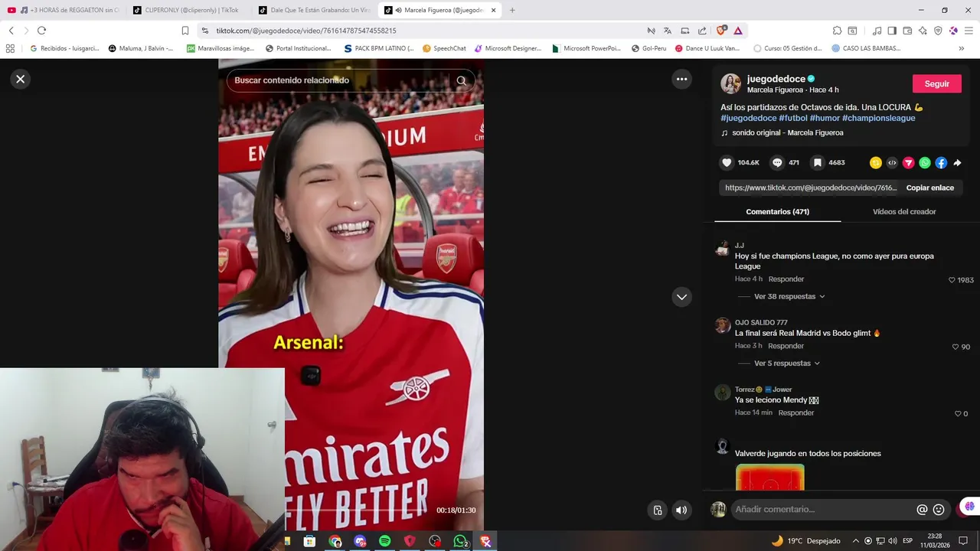This screenshot has height=551, width=980.
Task: Open the Brave Wallet icon
Action: click(x=907, y=31)
